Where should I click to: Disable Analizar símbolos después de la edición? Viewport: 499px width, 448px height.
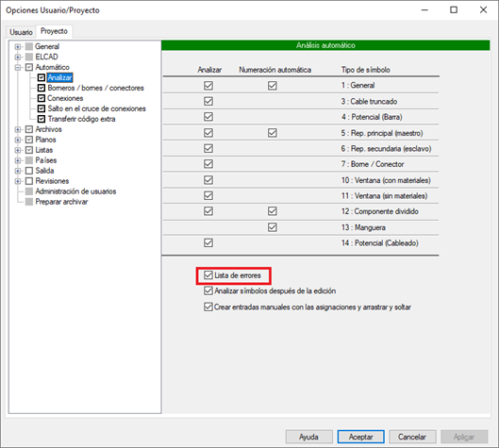click(208, 290)
